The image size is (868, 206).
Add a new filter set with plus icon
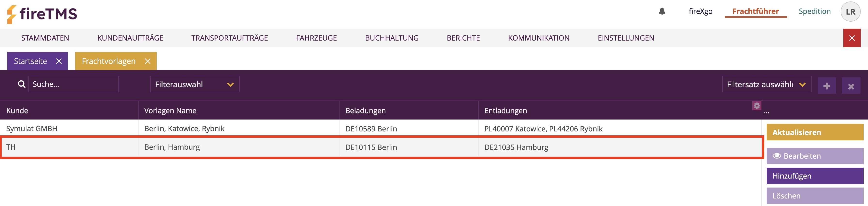(827, 86)
